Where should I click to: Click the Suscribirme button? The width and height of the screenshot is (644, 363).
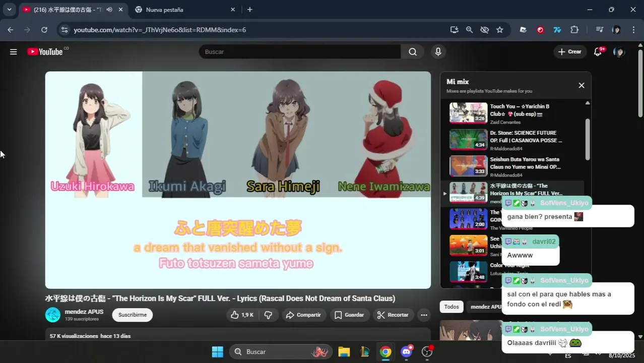[x=133, y=315]
